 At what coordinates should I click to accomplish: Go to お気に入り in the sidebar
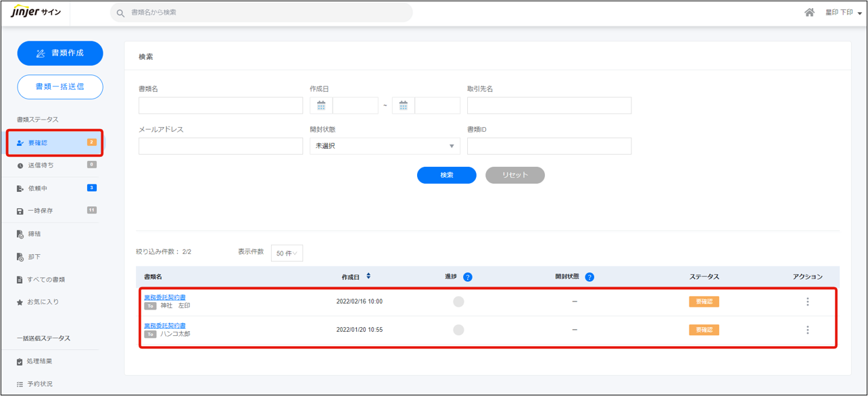tap(43, 302)
